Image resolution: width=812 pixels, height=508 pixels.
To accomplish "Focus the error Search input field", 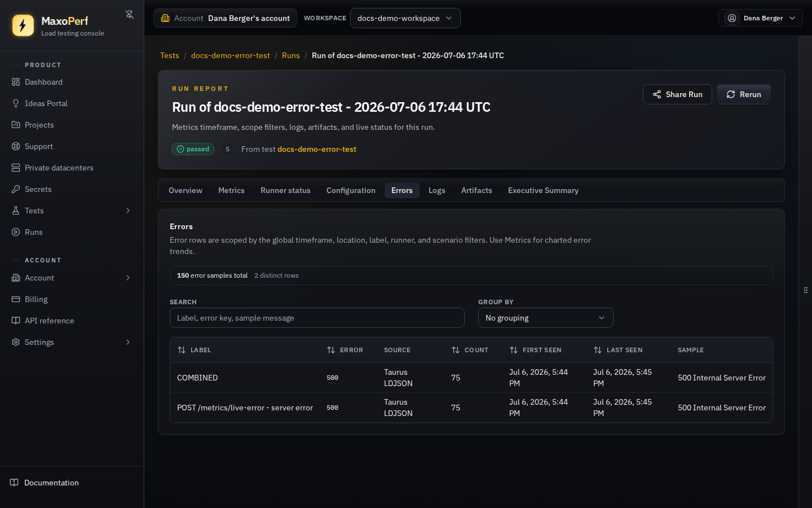I will [317, 318].
